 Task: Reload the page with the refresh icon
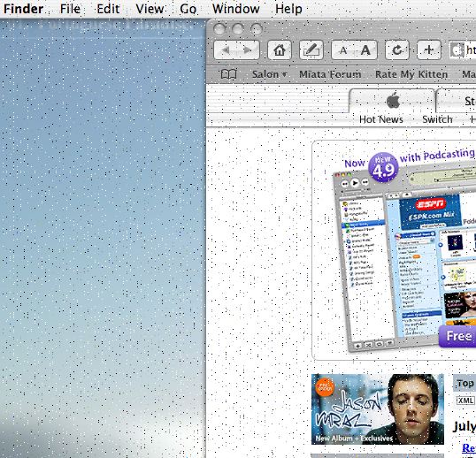397,50
